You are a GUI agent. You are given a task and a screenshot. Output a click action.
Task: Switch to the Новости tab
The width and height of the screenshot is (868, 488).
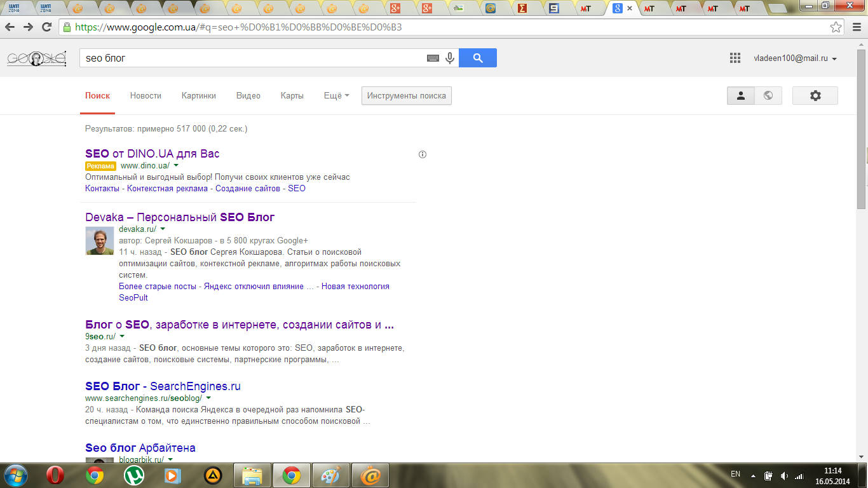[x=146, y=95]
